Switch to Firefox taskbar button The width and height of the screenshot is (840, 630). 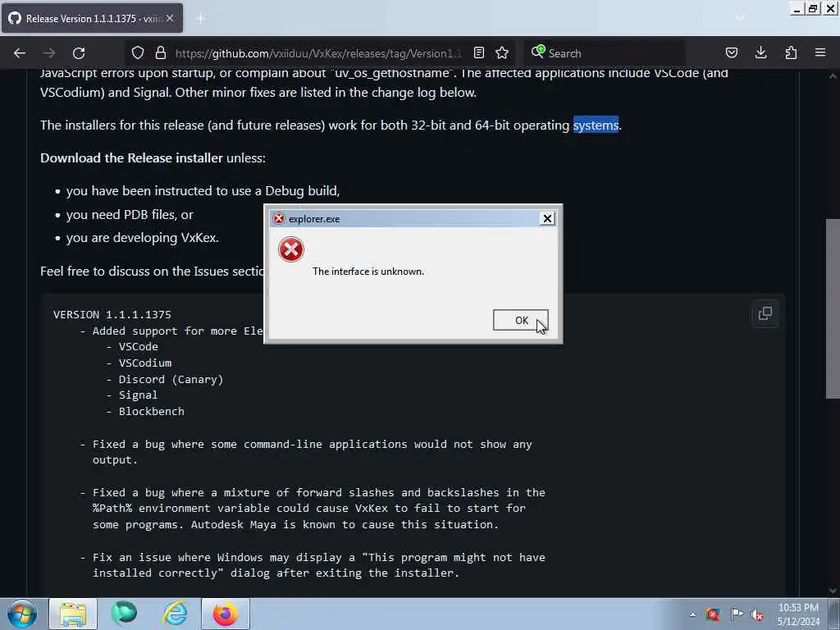coord(226,614)
